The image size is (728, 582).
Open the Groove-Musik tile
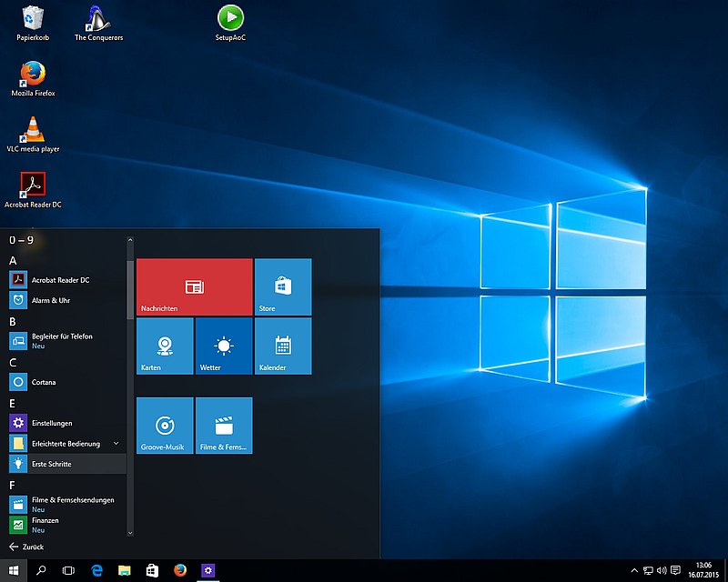point(165,426)
